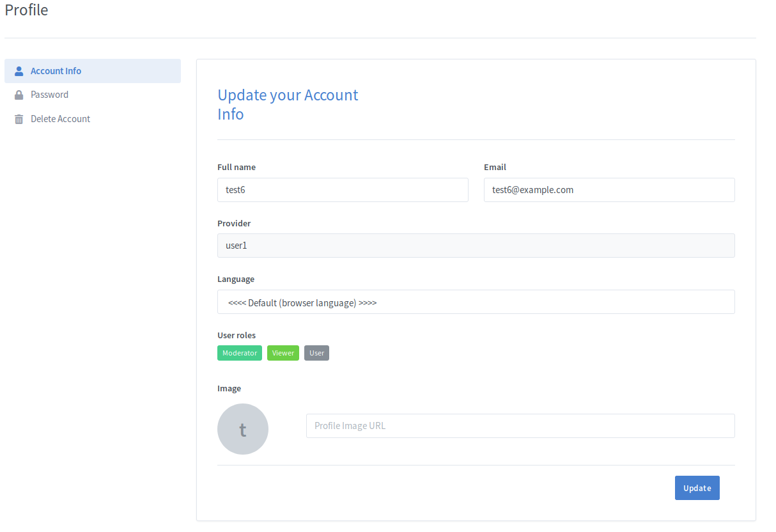Focus the Full name field containing test6
The width and height of the screenshot is (776, 532).
click(343, 190)
